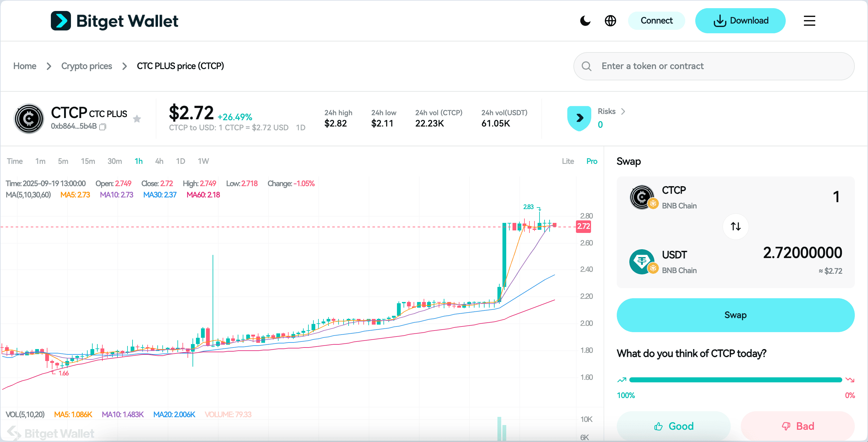Switch chart to Pro mode
The height and width of the screenshot is (442, 868).
pyautogui.click(x=592, y=161)
